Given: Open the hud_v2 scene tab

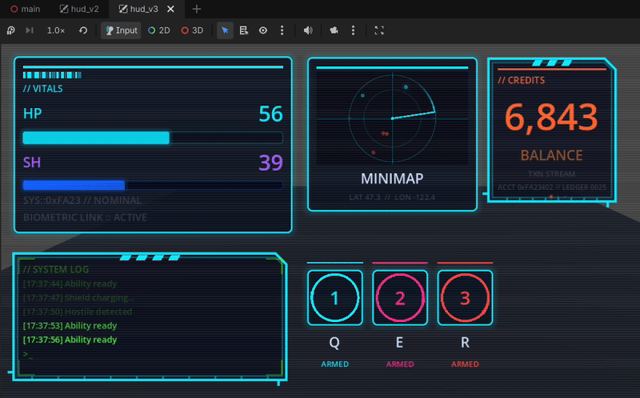Looking at the screenshot, I should point(79,9).
